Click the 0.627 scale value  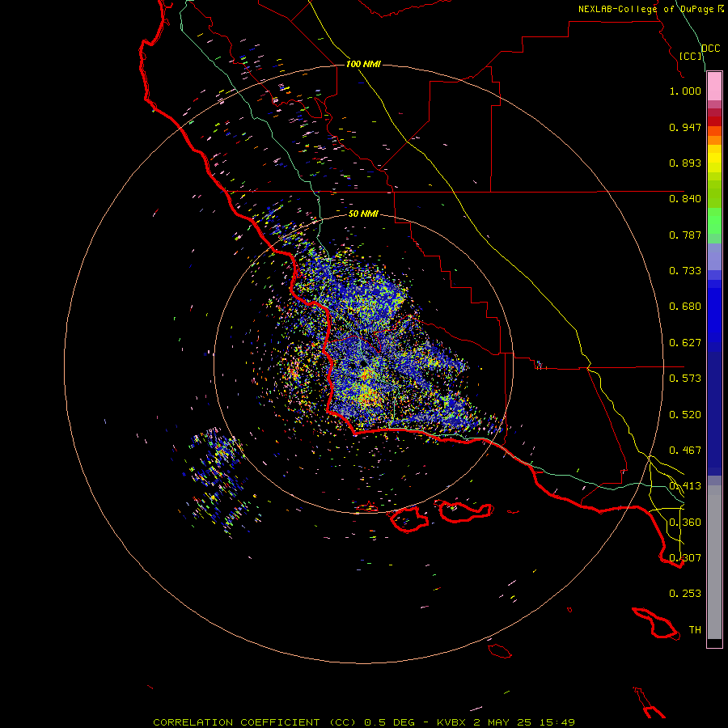click(685, 343)
